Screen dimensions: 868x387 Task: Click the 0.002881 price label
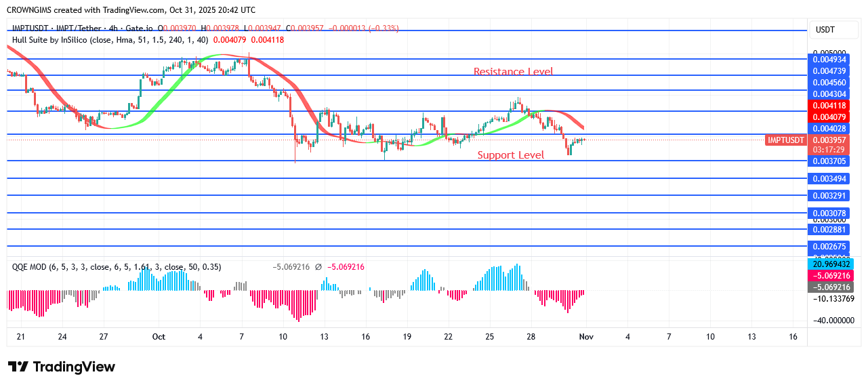coord(829,230)
